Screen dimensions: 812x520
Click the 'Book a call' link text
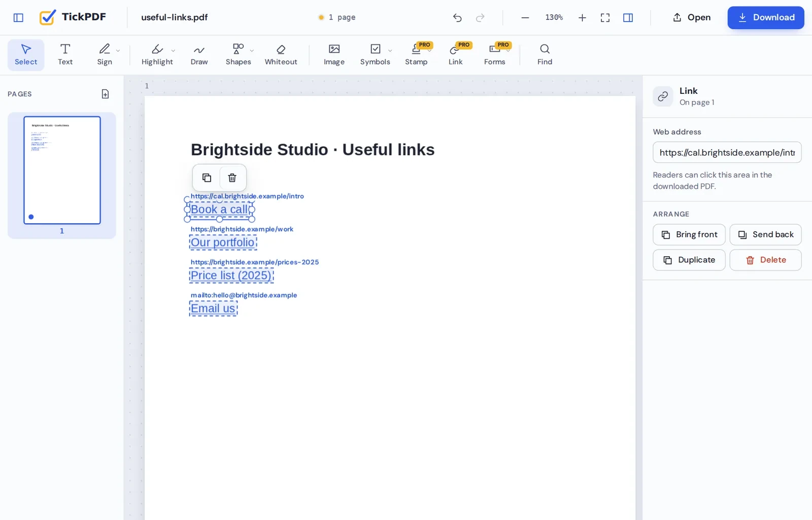[219, 210]
